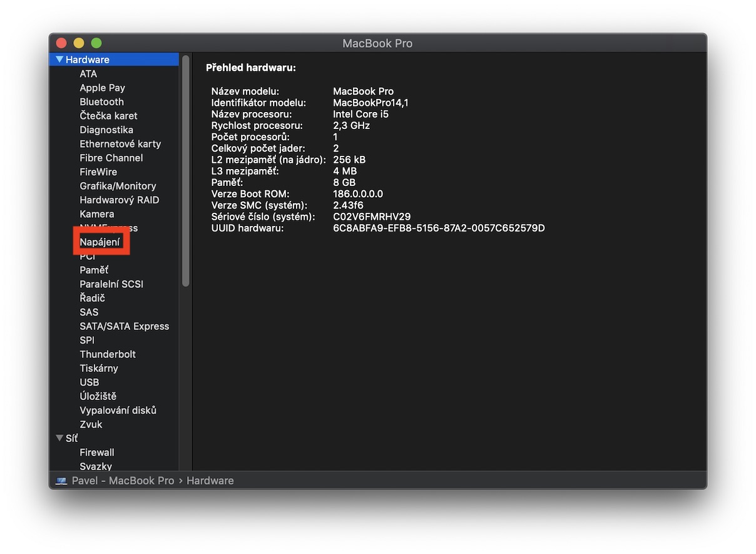
Task: Click the Boot ROM version 186.0.0.0.0
Action: (358, 194)
